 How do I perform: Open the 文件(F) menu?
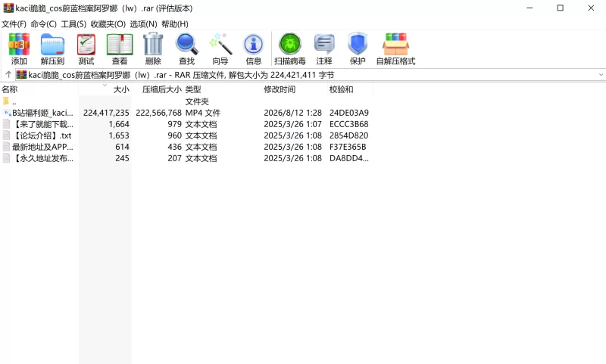coord(14,24)
